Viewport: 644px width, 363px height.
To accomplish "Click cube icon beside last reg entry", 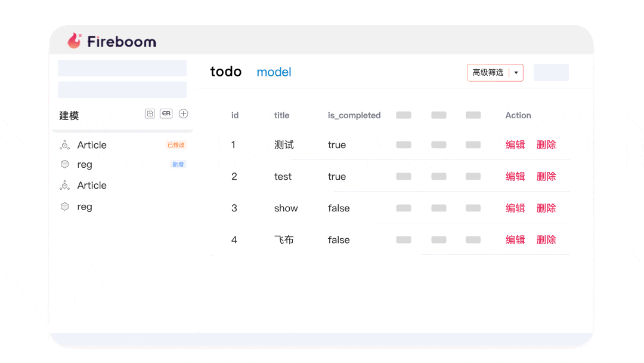I will click(x=65, y=207).
